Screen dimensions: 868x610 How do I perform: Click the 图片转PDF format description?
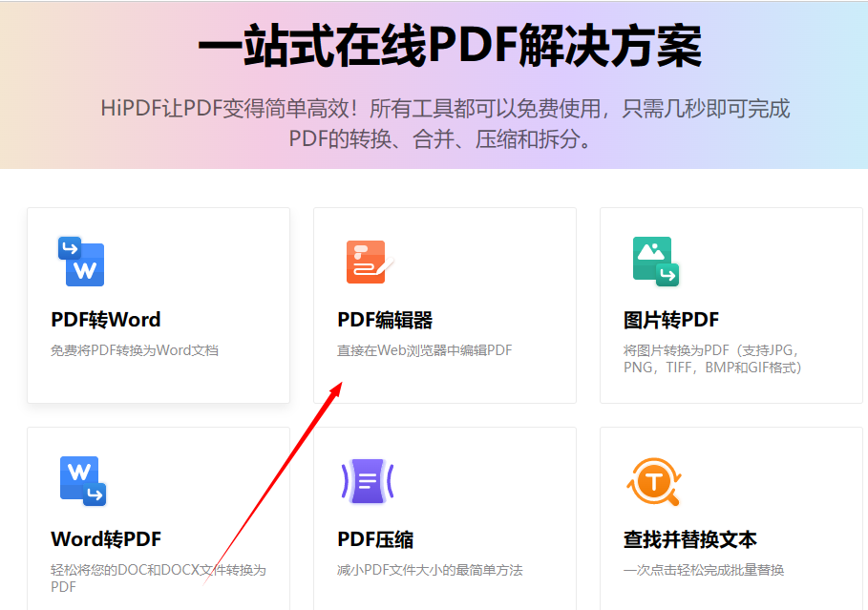click(713, 358)
